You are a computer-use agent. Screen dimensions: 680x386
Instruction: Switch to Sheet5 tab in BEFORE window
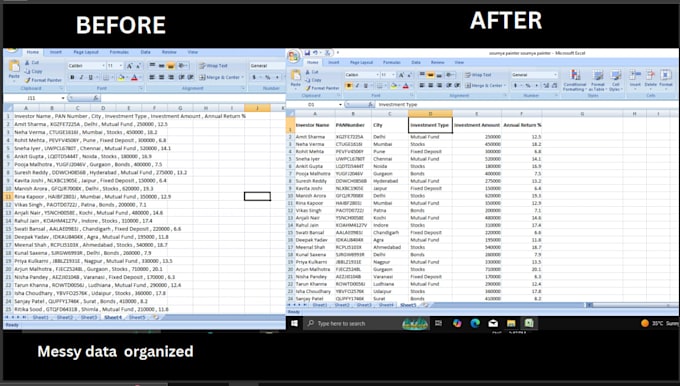(x=137, y=317)
